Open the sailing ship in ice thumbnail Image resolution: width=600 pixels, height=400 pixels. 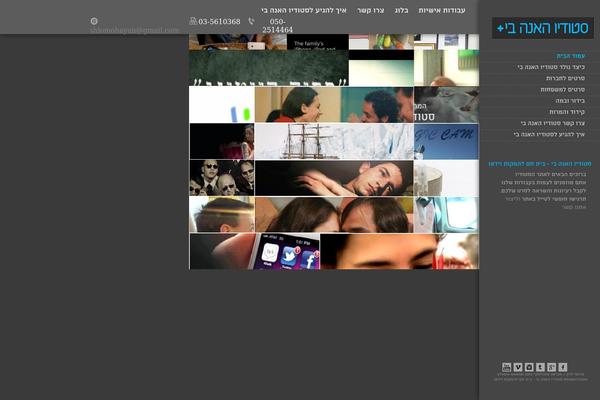(x=334, y=141)
